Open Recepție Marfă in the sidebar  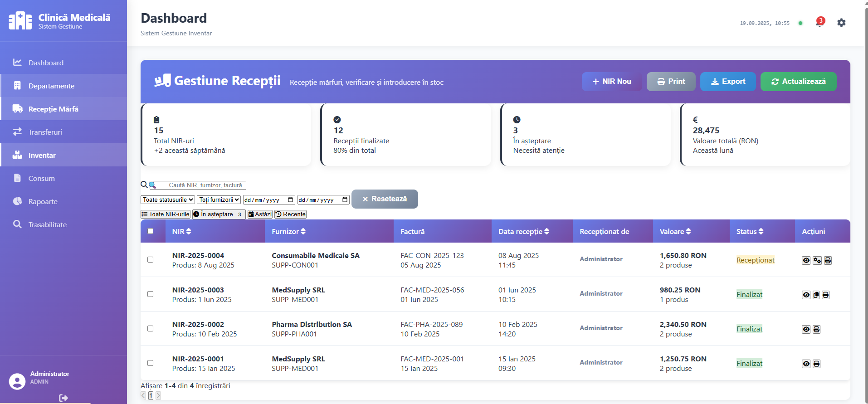coord(63,109)
